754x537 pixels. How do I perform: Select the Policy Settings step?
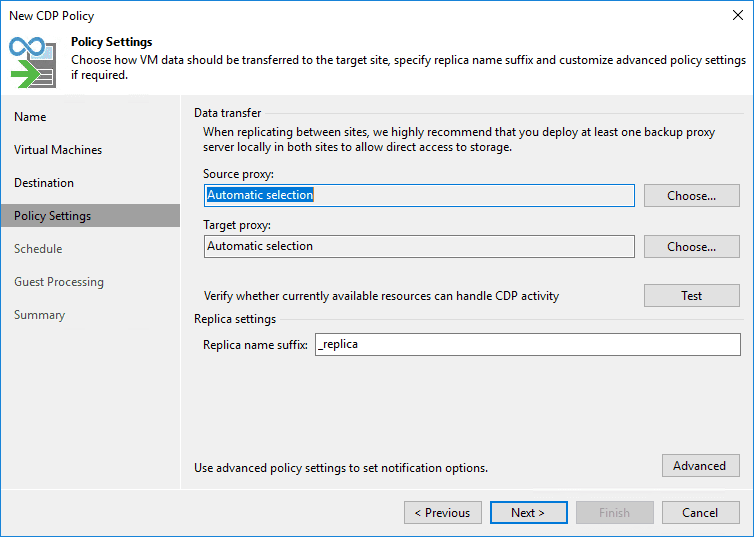pos(52,216)
